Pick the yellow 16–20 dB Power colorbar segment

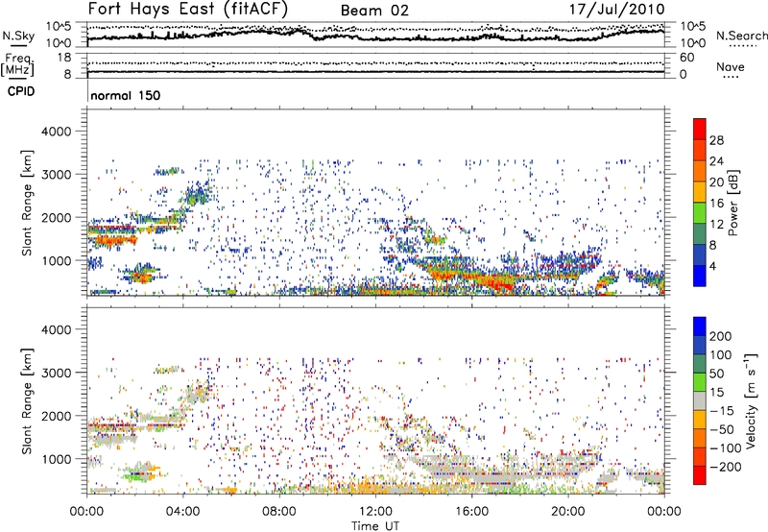pos(700,192)
